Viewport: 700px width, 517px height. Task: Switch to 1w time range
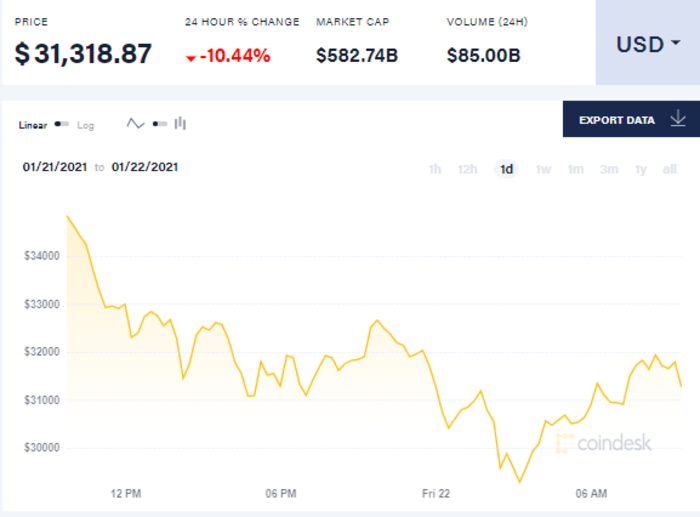pyautogui.click(x=543, y=169)
